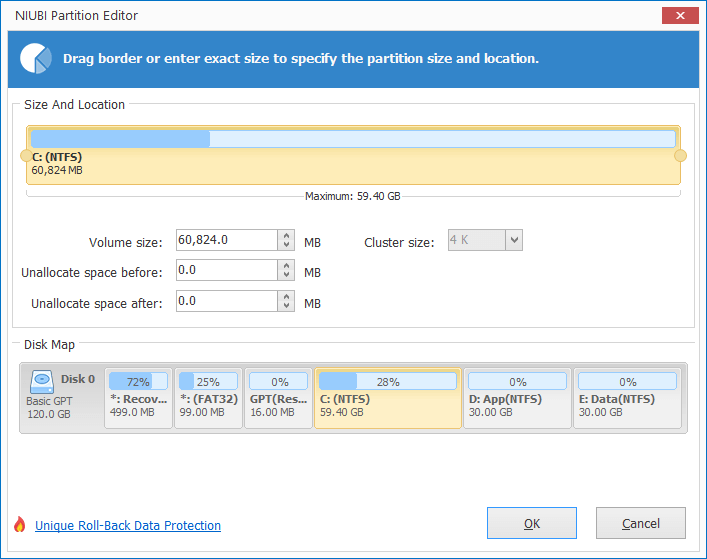Viewport: 707px width, 559px height.
Task: Select the D: App(NTFS) partition
Action: tap(517, 398)
